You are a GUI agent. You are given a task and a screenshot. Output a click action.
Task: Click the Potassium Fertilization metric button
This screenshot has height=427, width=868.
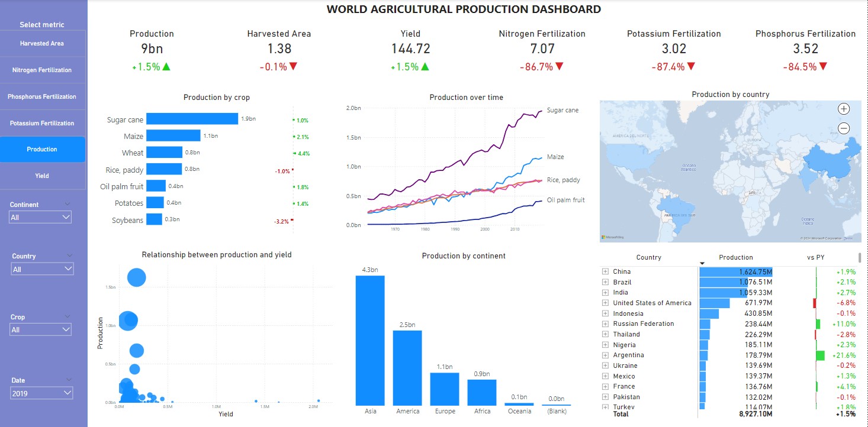[x=42, y=124]
